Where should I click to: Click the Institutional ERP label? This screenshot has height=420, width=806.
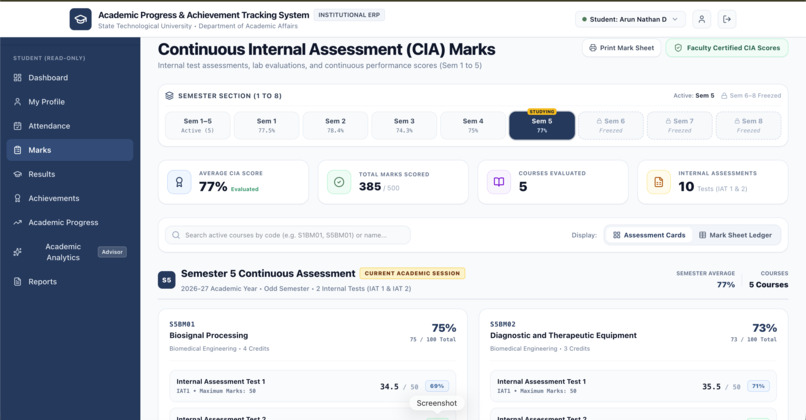(x=349, y=15)
